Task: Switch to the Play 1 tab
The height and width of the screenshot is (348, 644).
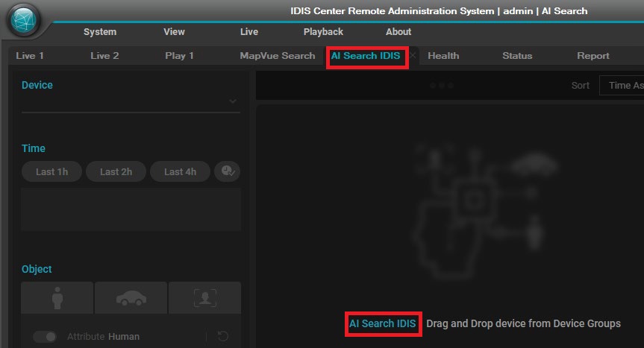Action: pyautogui.click(x=179, y=56)
